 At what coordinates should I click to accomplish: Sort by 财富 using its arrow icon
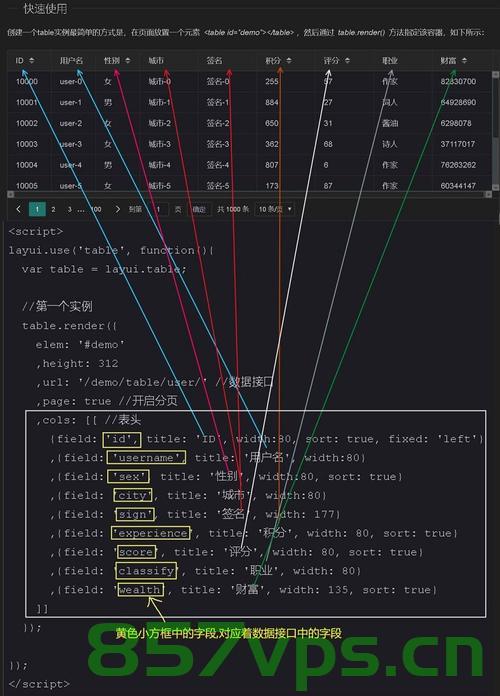coord(464,60)
